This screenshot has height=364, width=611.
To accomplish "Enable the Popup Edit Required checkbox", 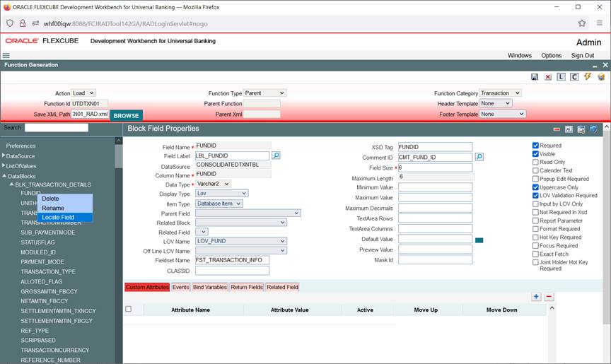I will [x=535, y=179].
